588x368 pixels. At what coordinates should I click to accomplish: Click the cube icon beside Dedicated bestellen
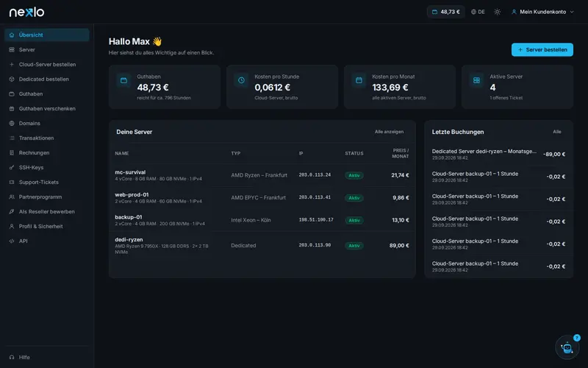pyautogui.click(x=12, y=79)
